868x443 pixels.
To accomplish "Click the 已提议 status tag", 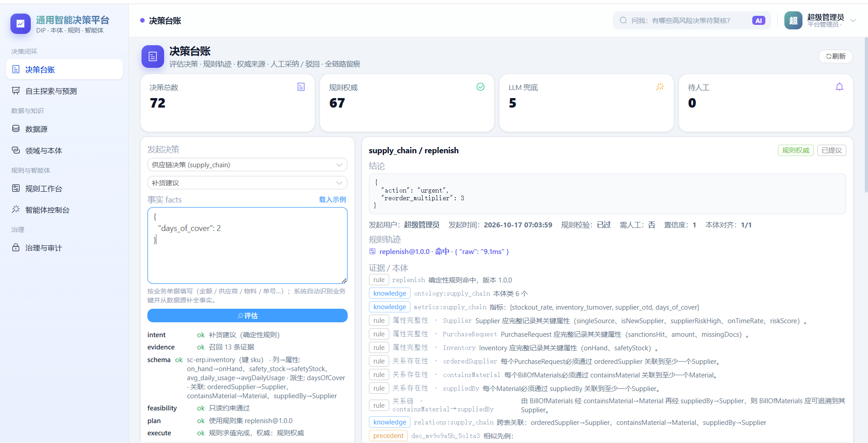I will pyautogui.click(x=832, y=150).
